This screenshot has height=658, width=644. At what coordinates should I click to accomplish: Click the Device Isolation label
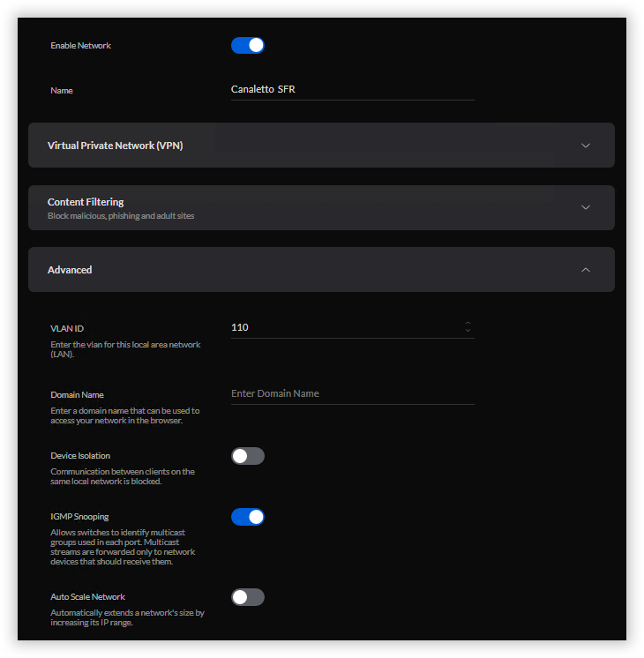coord(80,456)
